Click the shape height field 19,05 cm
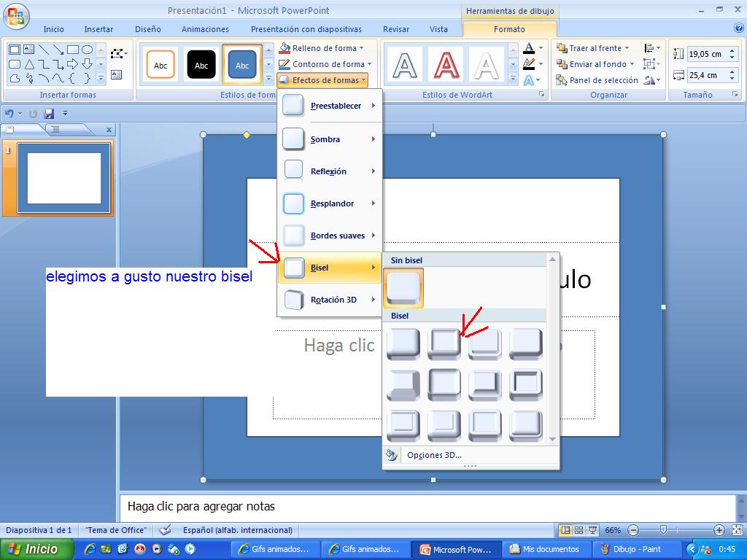747x560 pixels. coord(708,54)
